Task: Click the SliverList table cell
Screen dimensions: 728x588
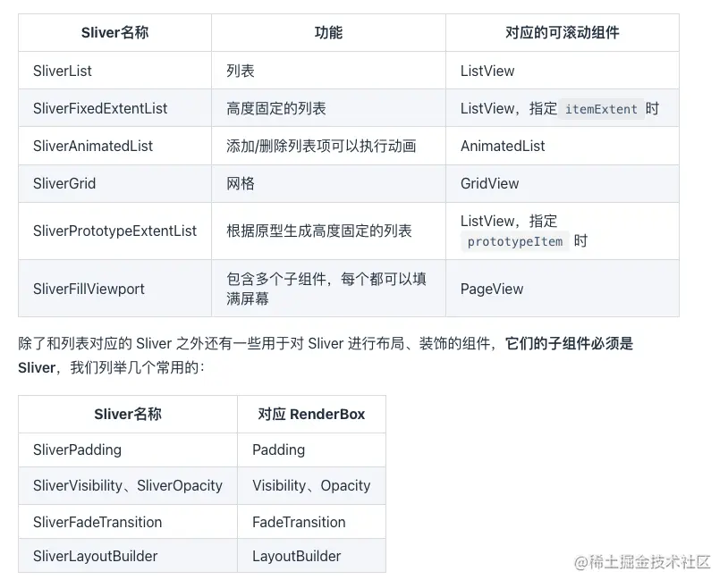Action: click(x=114, y=71)
